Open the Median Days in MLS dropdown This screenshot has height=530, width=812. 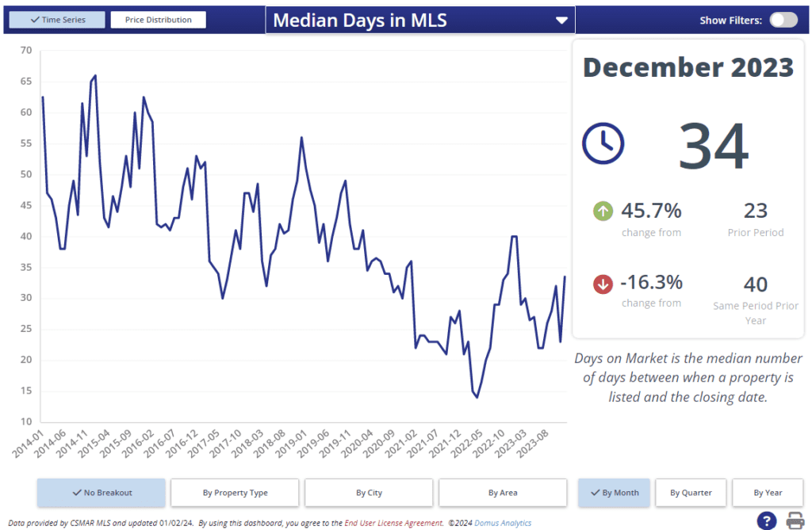420,20
